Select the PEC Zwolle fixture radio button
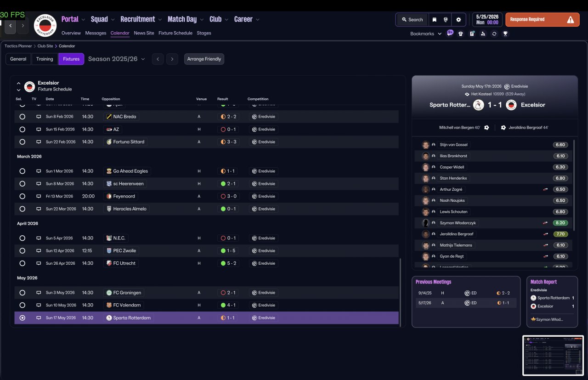This screenshot has width=588, height=380. click(x=22, y=251)
